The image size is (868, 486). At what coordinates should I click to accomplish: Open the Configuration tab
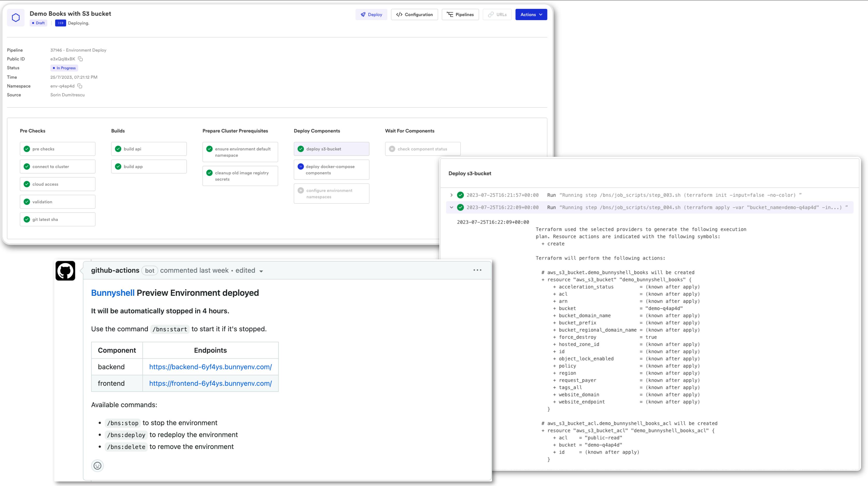tap(414, 14)
